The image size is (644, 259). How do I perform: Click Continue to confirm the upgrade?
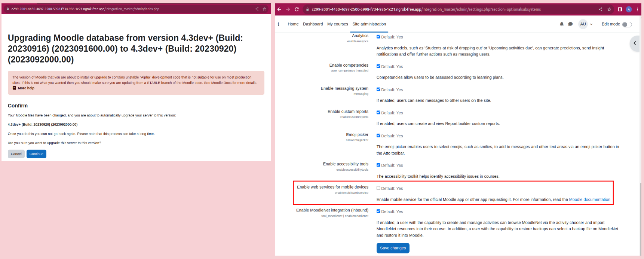pyautogui.click(x=36, y=154)
